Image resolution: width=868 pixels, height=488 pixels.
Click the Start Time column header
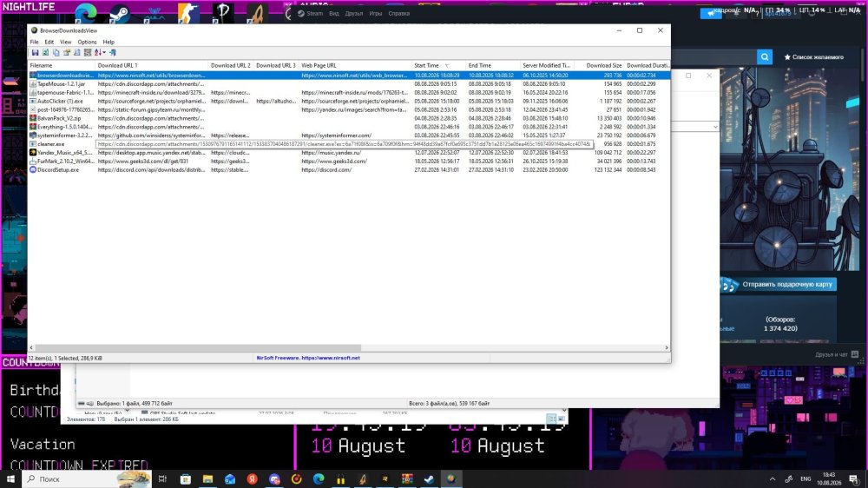click(439, 65)
